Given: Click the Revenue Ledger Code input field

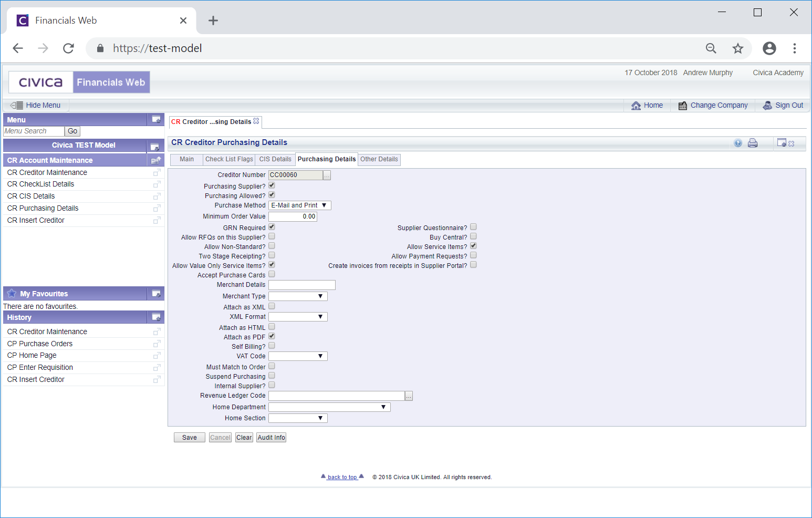Looking at the screenshot, I should point(337,396).
